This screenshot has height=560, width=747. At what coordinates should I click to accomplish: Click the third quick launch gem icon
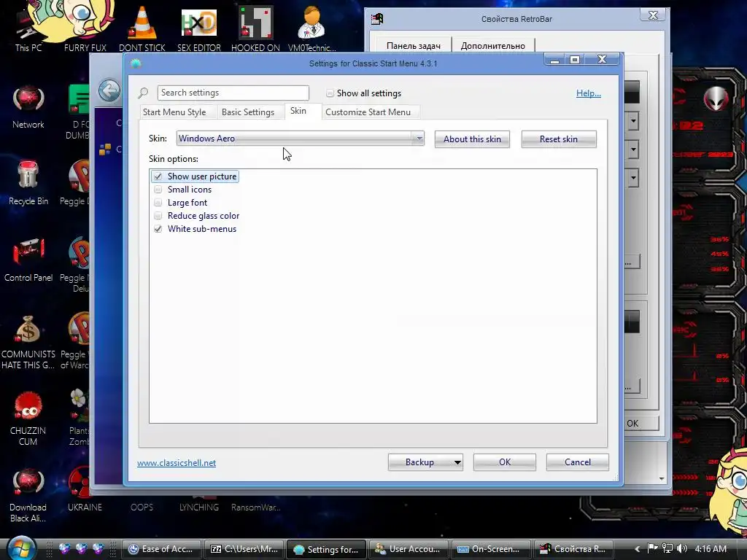(x=98, y=549)
